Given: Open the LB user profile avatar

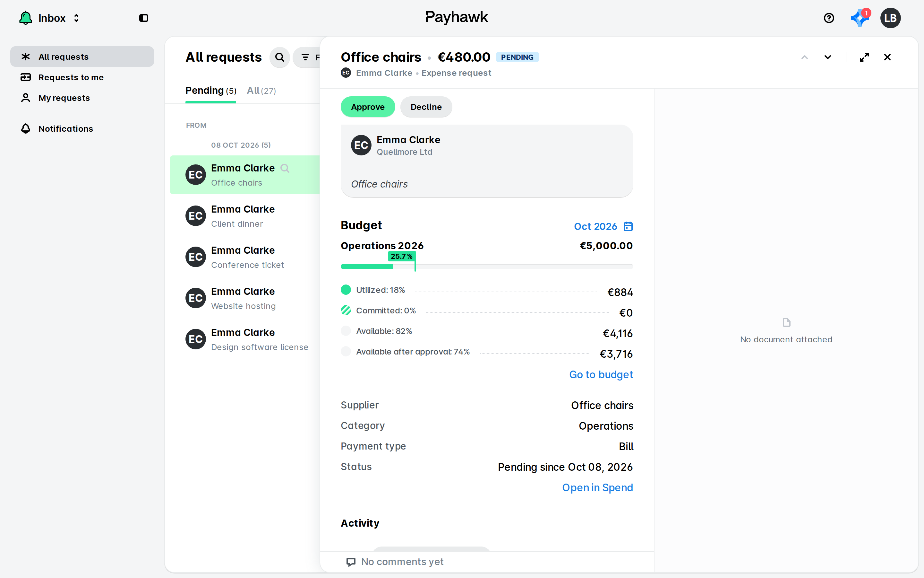Looking at the screenshot, I should point(890,18).
